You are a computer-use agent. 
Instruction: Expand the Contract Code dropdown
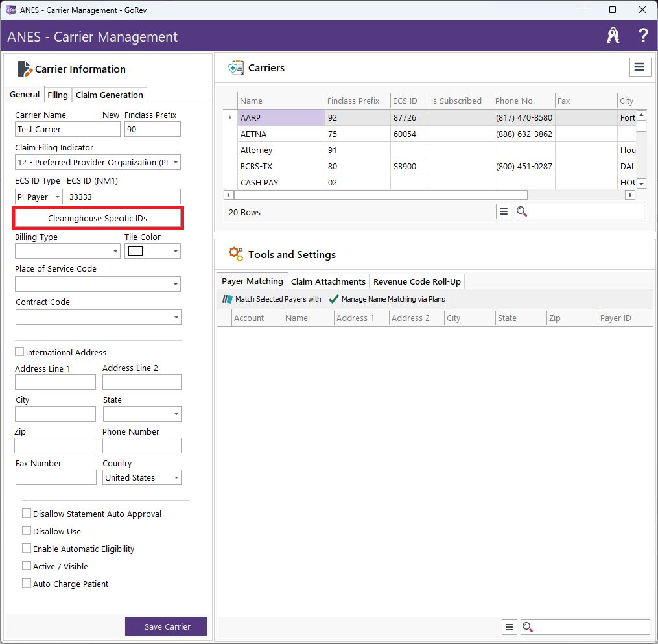coord(176,317)
